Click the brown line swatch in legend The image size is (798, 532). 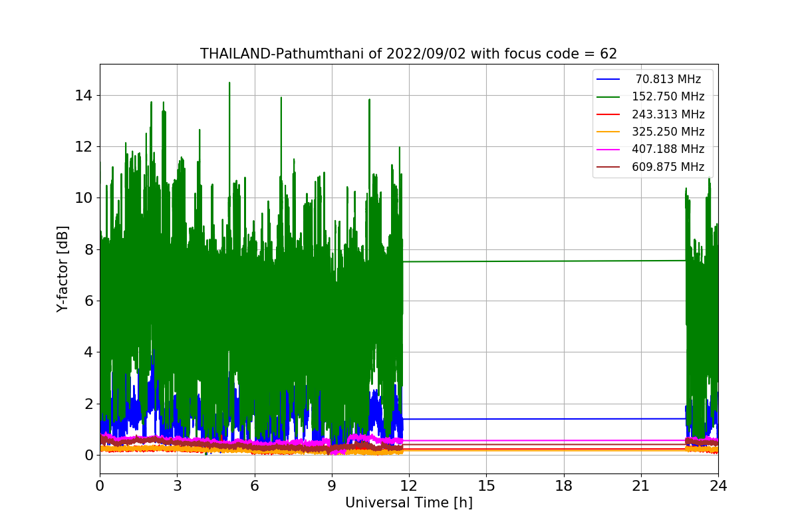pos(608,168)
